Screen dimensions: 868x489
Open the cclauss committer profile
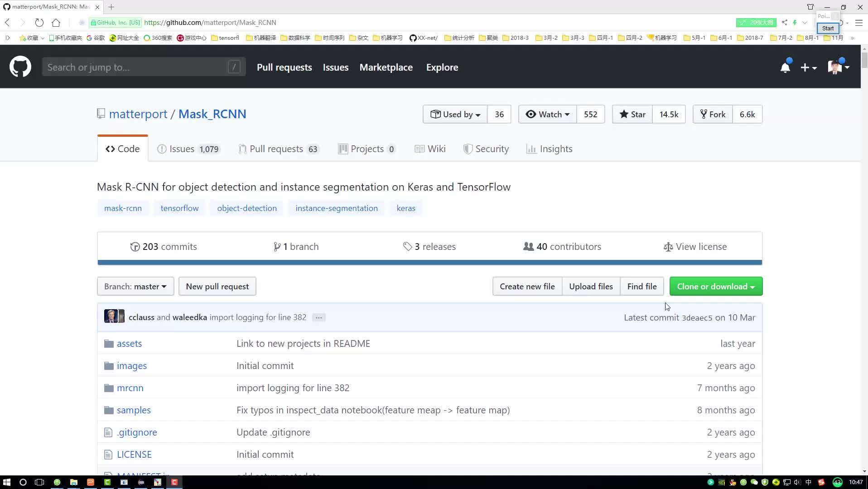pos(141,317)
